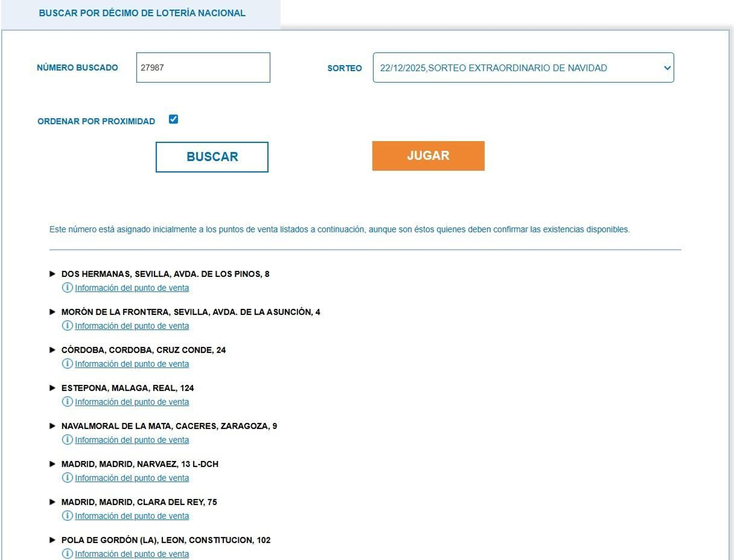
Task: Click info icon under Córdoba Cruz Conde
Action: (x=67, y=364)
